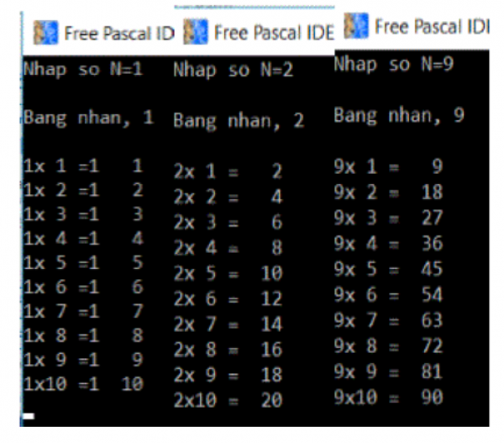Click the row '9x 8 = 72'

(389, 346)
